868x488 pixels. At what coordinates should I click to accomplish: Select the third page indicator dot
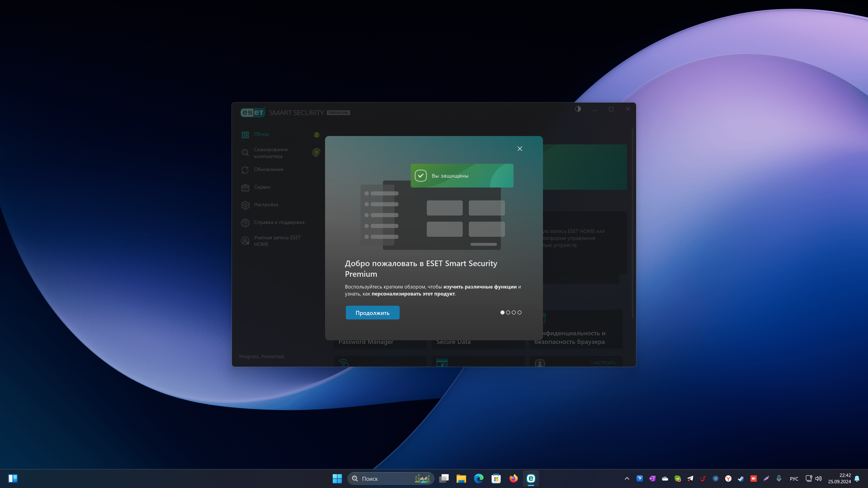(x=514, y=312)
